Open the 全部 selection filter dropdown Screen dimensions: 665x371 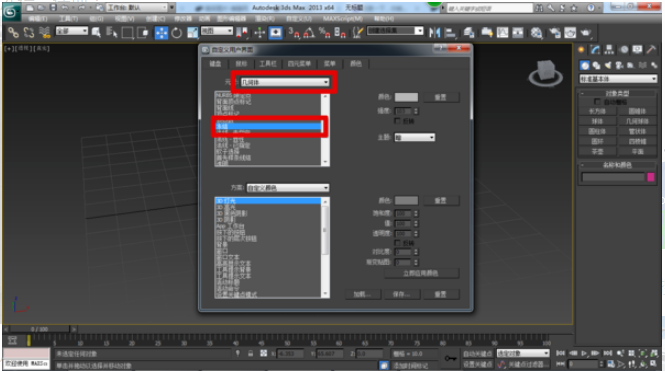click(x=72, y=31)
